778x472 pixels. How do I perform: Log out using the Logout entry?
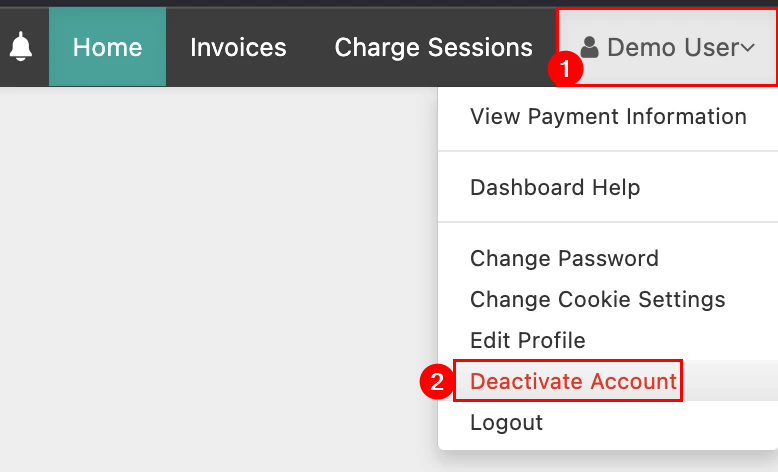pos(506,422)
